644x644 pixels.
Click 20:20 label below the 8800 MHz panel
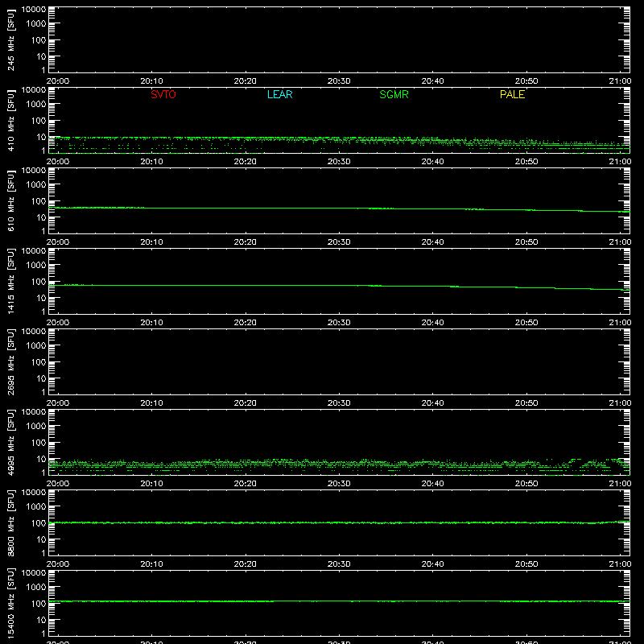(x=246, y=564)
